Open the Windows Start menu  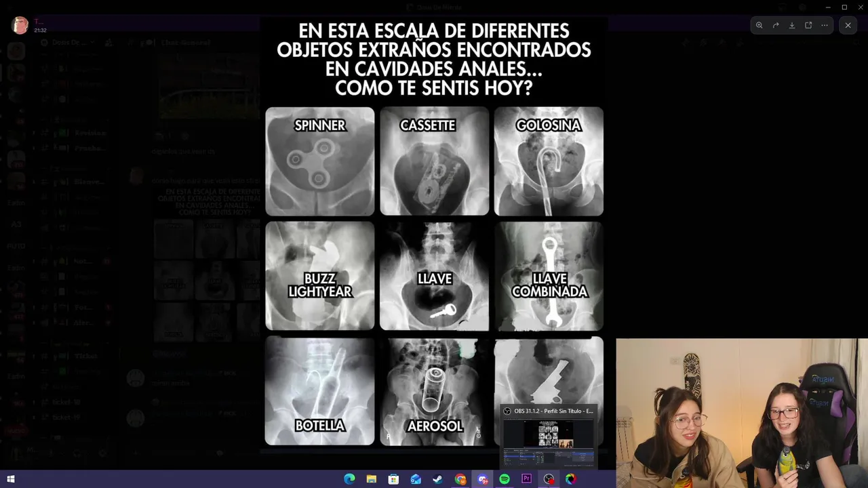(x=11, y=479)
